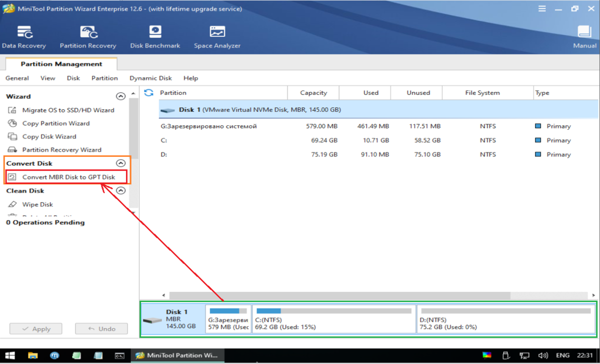This screenshot has height=364, width=600.
Task: Open the Partition menu
Action: pyautogui.click(x=104, y=78)
